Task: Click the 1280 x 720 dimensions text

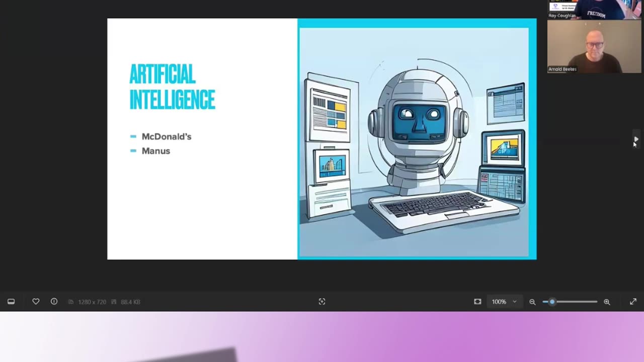Action: (x=92, y=302)
